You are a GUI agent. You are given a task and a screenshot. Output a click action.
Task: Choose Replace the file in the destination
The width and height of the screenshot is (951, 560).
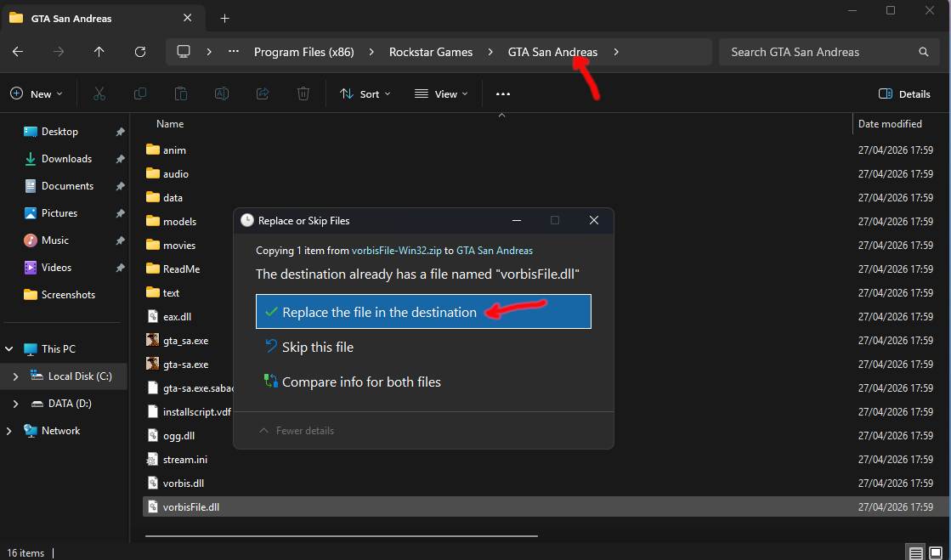click(x=423, y=311)
